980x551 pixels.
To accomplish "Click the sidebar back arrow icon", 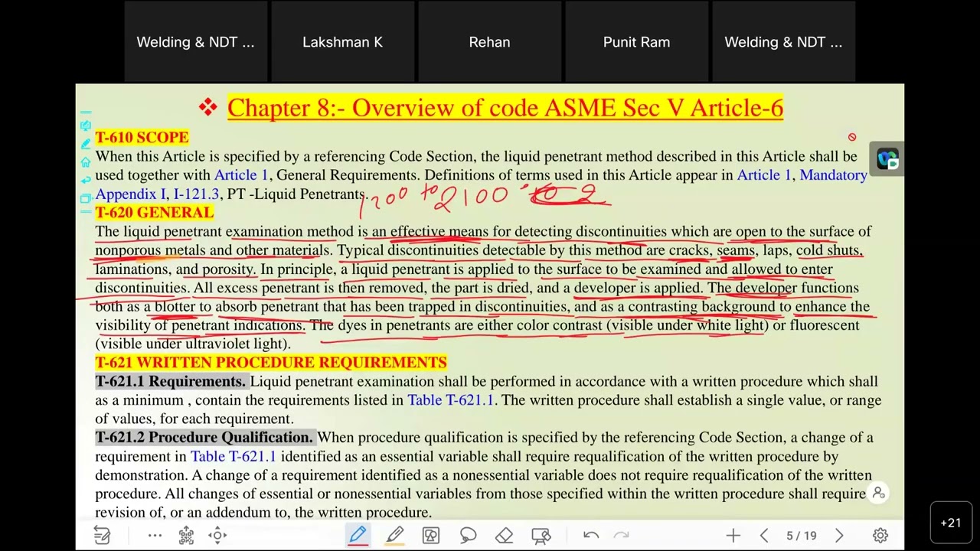I will [x=86, y=181].
